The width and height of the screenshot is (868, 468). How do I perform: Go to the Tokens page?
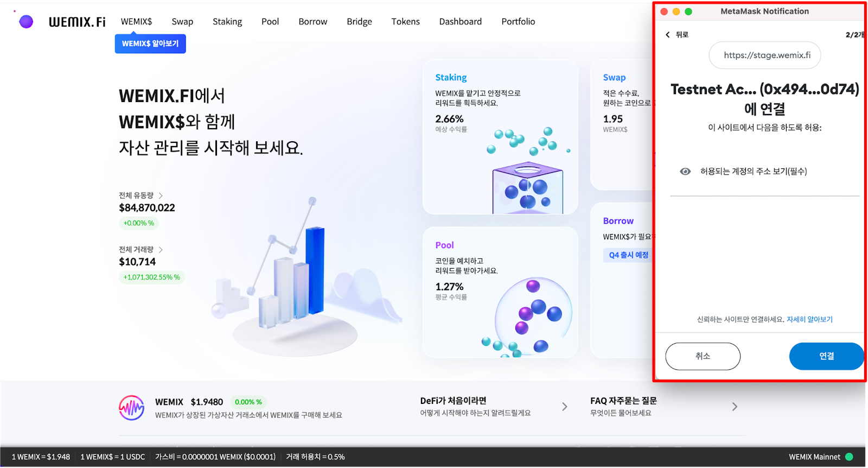[x=406, y=22]
